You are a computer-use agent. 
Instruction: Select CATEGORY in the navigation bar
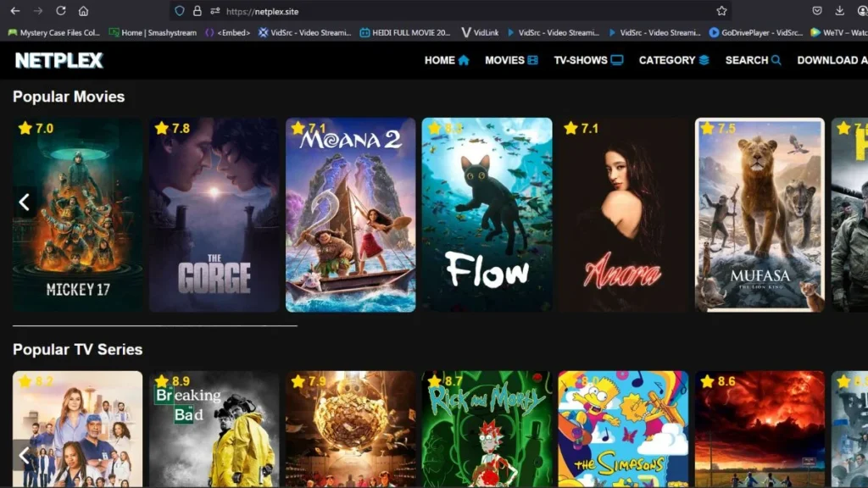[x=665, y=60]
